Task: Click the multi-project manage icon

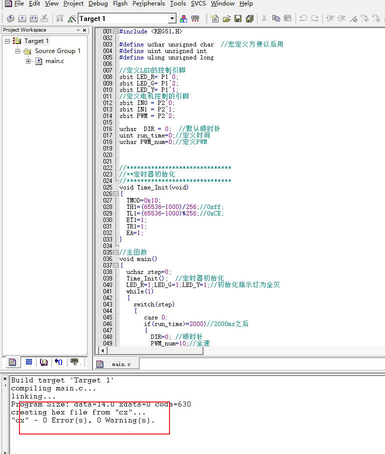Action: 195,19
